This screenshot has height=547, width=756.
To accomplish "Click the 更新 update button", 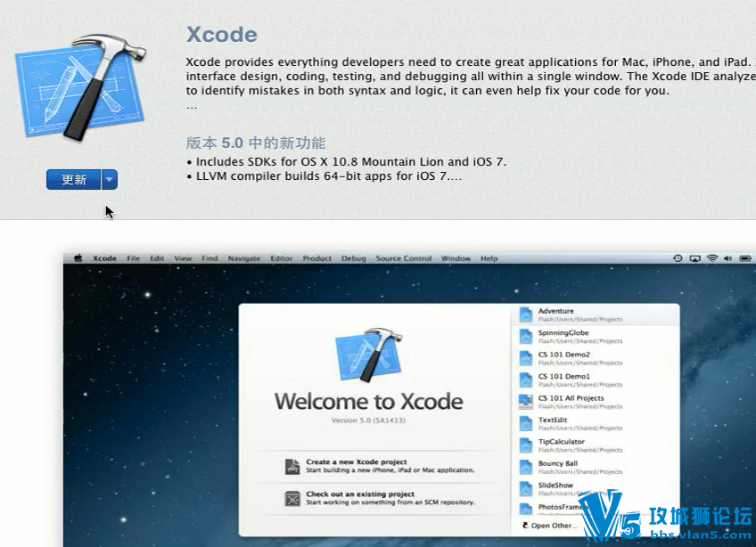I will (x=74, y=180).
